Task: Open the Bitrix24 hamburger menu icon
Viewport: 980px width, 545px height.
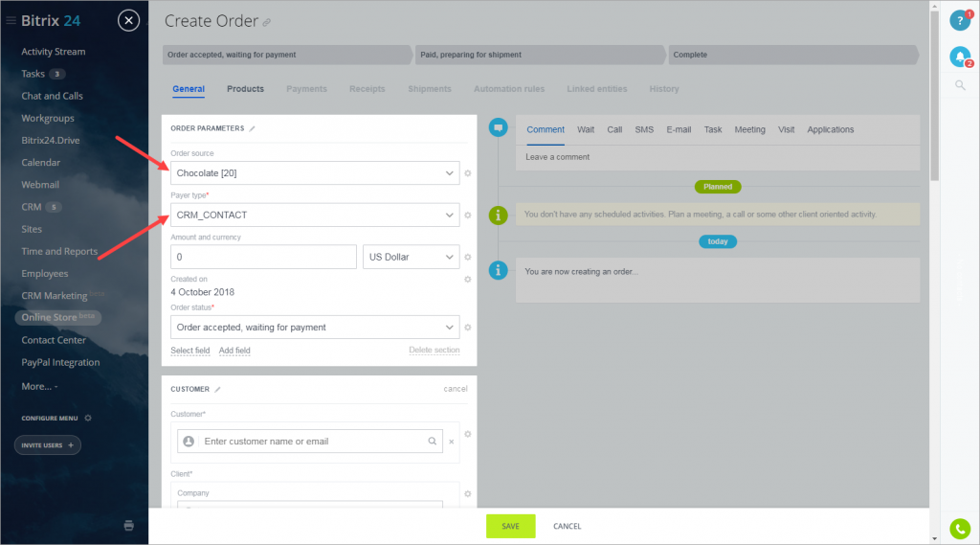Action: pos(11,21)
